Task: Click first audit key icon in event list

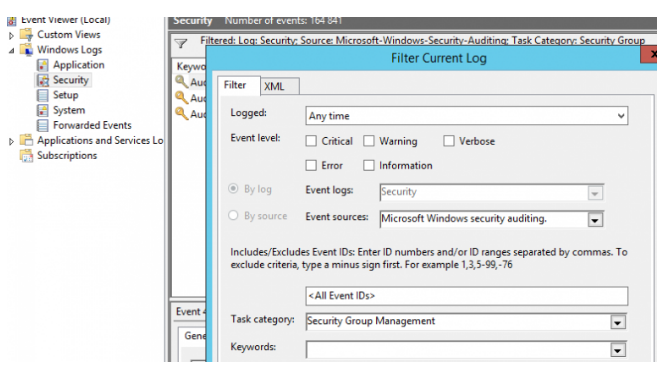Action: tap(182, 81)
